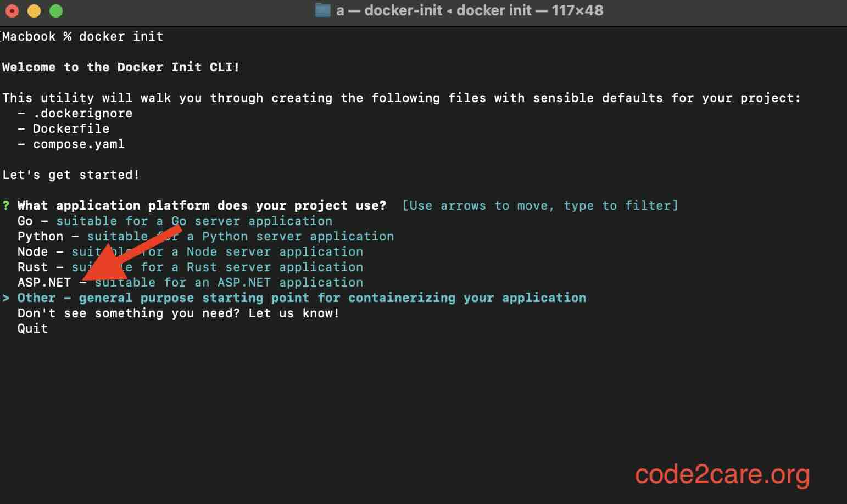Click the window title text in title bar

point(470,10)
